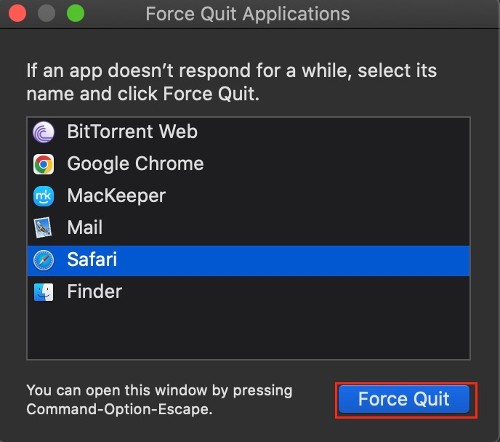The image size is (500, 442).
Task: Close the Force Quit Applications window
Action: click(17, 14)
